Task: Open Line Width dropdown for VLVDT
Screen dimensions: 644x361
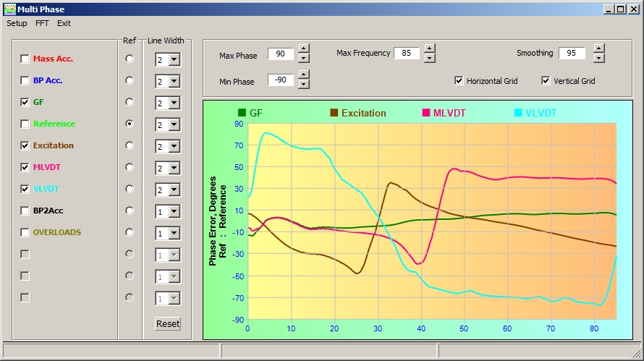Action: [174, 190]
